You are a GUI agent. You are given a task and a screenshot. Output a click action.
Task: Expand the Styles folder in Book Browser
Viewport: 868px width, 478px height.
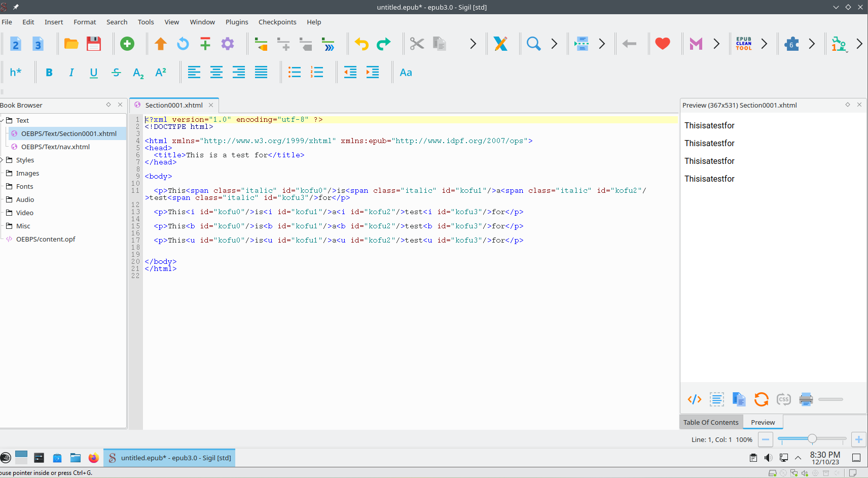point(3,160)
